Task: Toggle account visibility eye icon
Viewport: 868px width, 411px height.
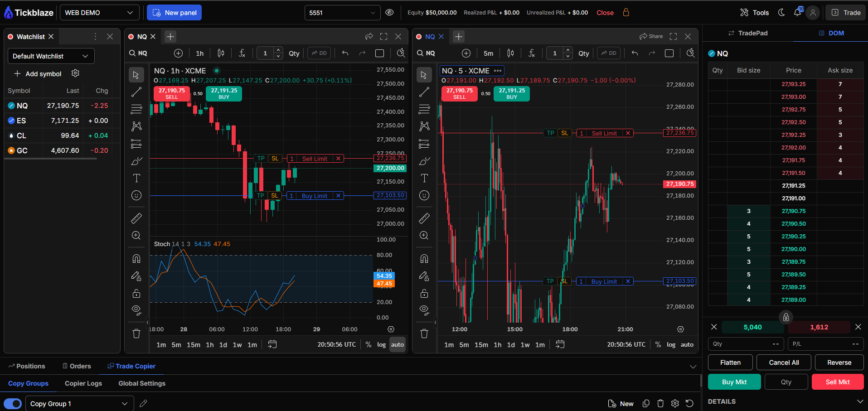Action: coord(389,13)
